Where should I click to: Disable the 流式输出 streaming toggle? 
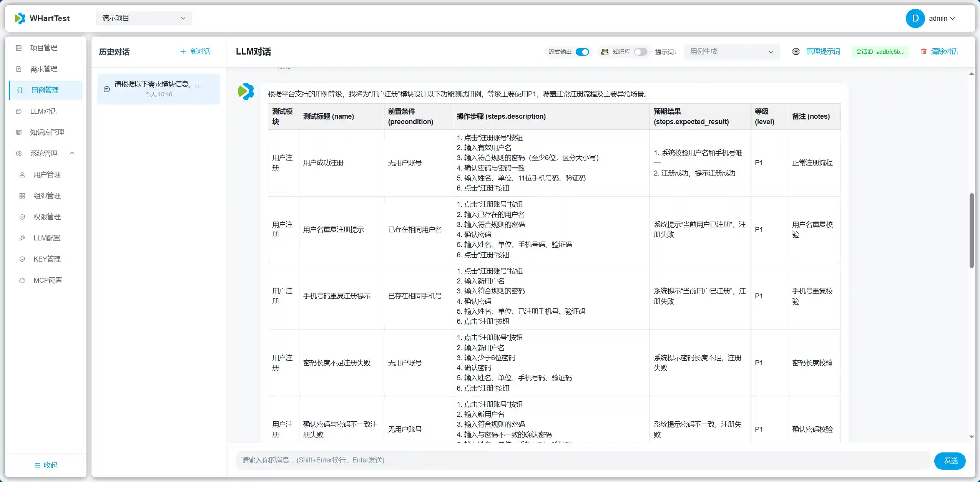click(582, 52)
